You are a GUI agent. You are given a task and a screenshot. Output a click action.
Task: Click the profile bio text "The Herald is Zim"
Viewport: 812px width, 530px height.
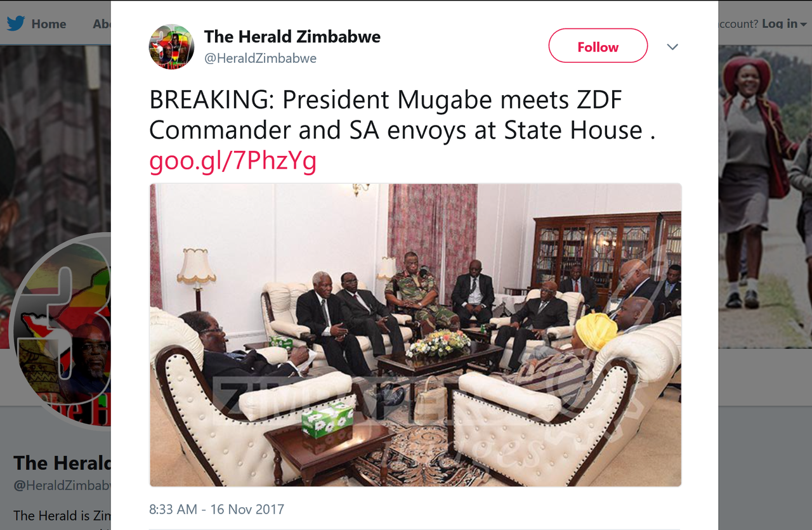pyautogui.click(x=62, y=515)
